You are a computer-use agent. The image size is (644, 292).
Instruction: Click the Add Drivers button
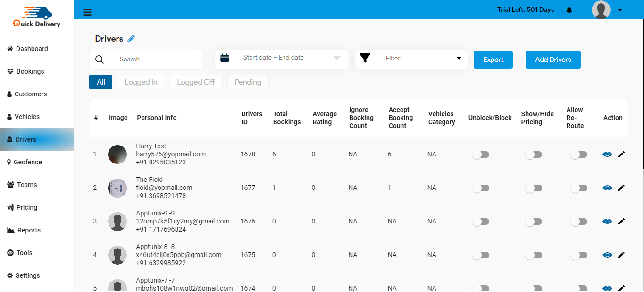point(553,59)
